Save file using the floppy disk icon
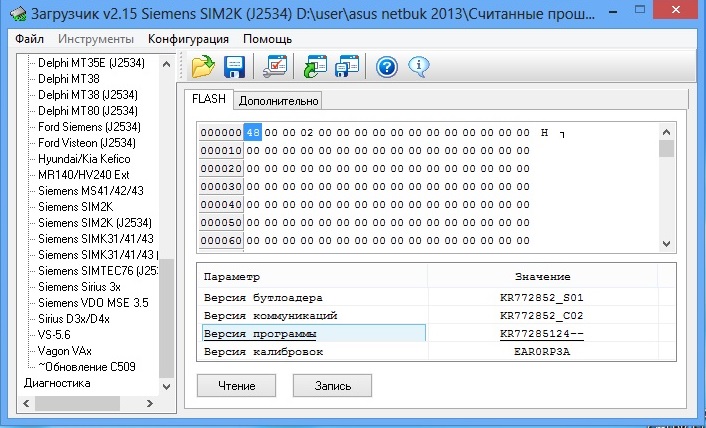This screenshot has height=428, width=706. tap(235, 67)
